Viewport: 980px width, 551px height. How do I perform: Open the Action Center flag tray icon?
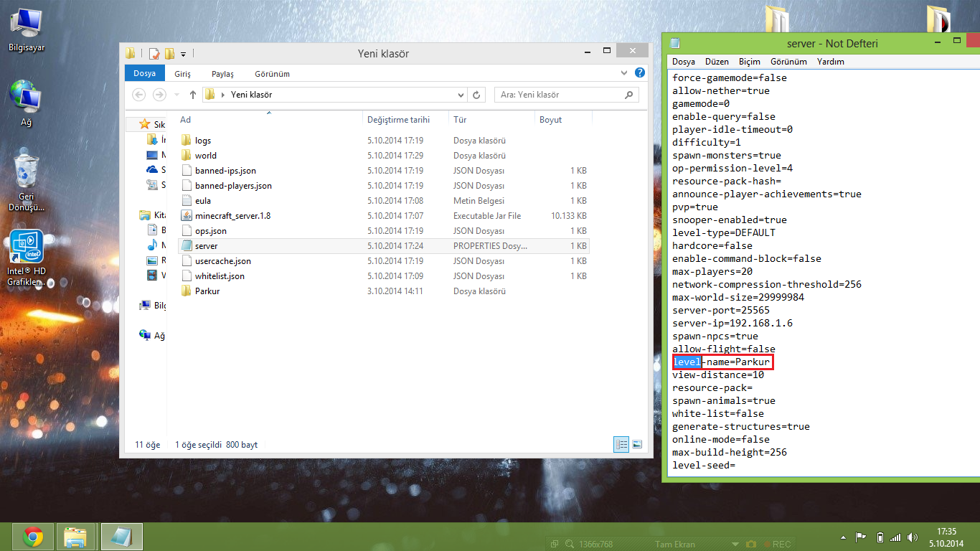tap(860, 537)
